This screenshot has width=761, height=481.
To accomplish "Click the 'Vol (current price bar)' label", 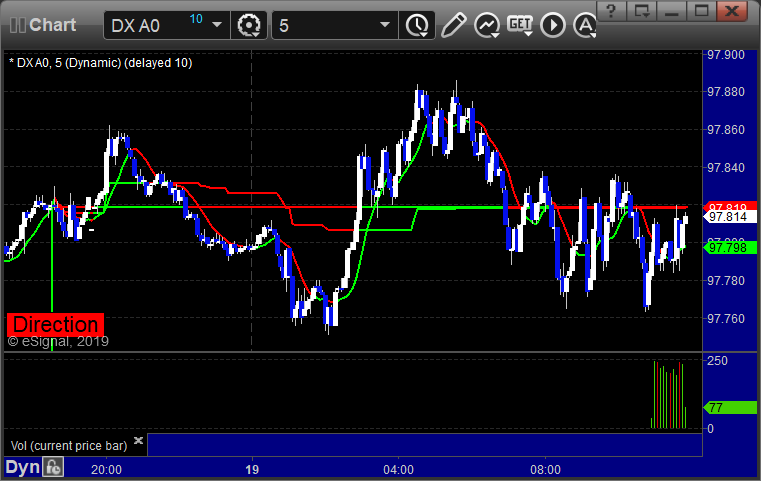I will tap(69, 446).
